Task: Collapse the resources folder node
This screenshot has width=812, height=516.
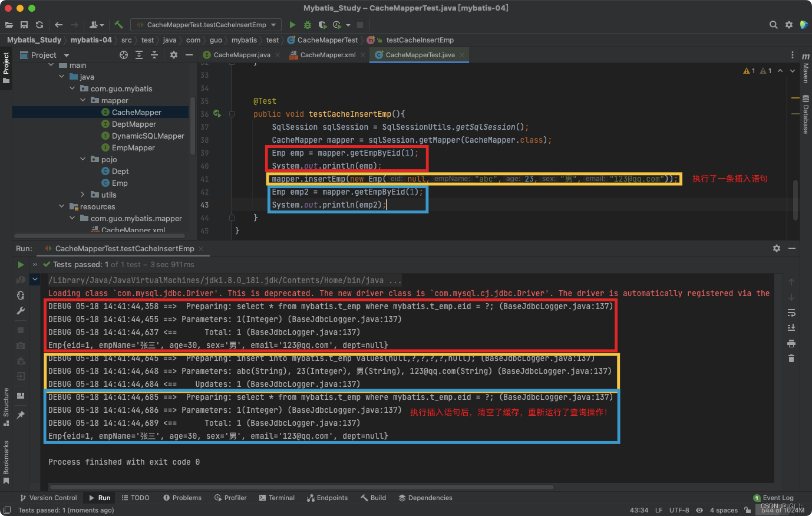Action: click(62, 206)
